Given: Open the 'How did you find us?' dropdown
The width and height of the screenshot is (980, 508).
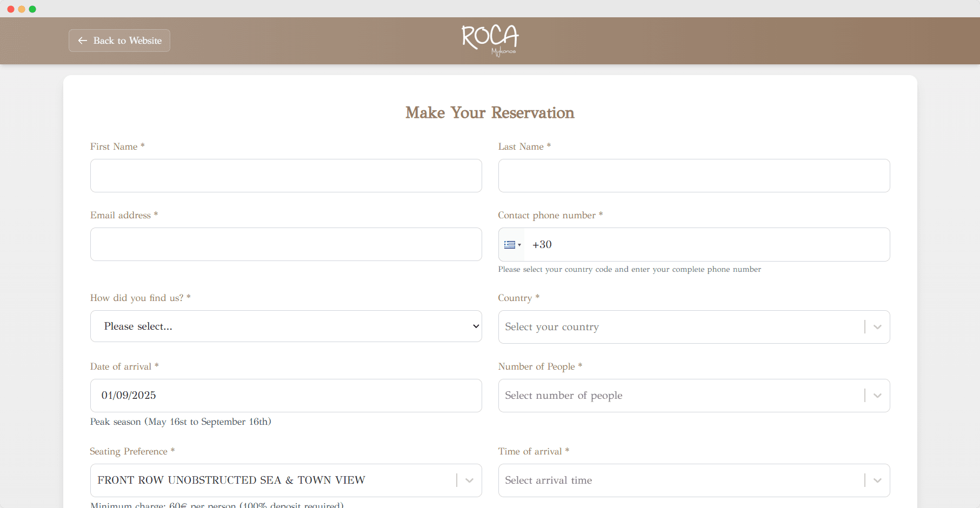Looking at the screenshot, I should (x=286, y=326).
